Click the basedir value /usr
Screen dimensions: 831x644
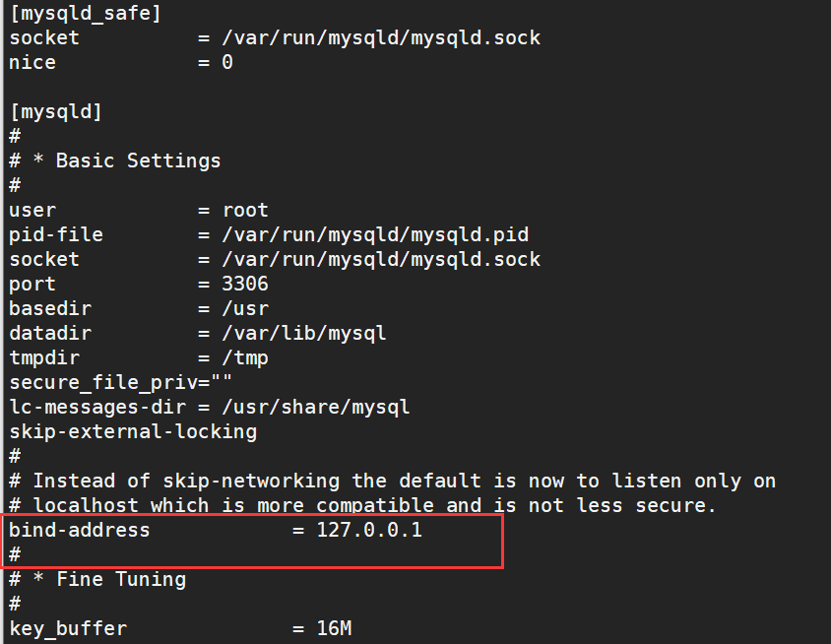pos(245,308)
